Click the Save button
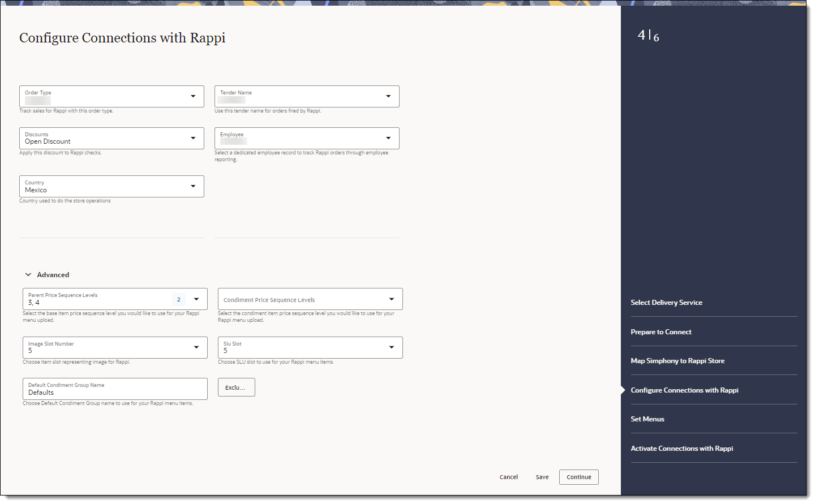 point(542,477)
